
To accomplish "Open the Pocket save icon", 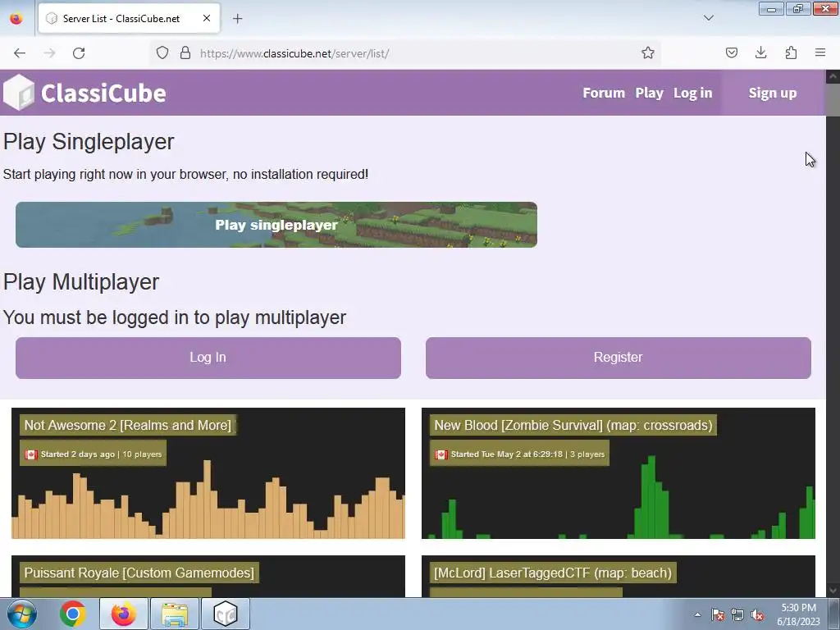I will pyautogui.click(x=731, y=52).
